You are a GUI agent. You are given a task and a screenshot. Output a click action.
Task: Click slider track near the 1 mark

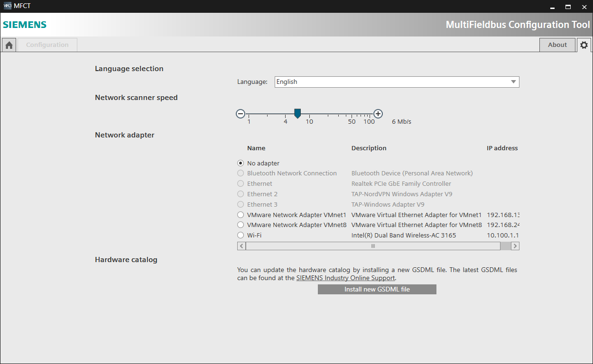click(249, 114)
